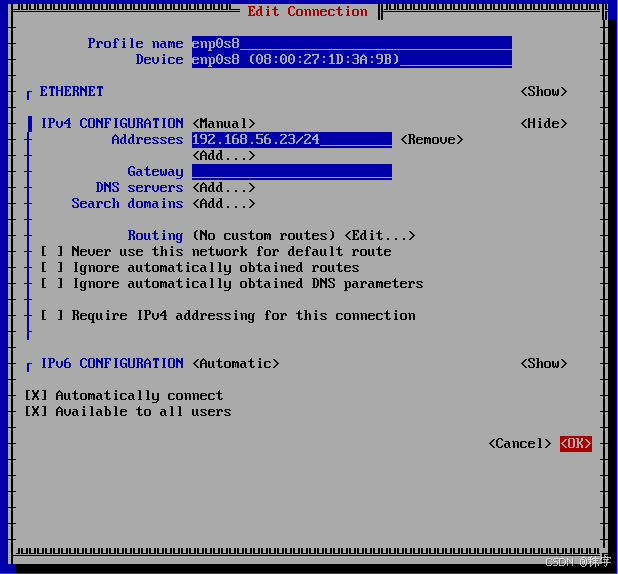Click the IPv6 CONFIGURATION heading

(112, 363)
